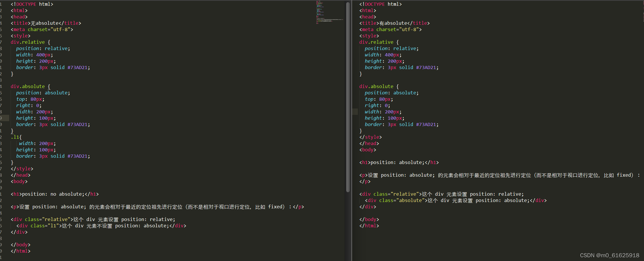Click 'position: relative;' CSS line in 有absolute file
This screenshot has width=644, height=261.
392,48
